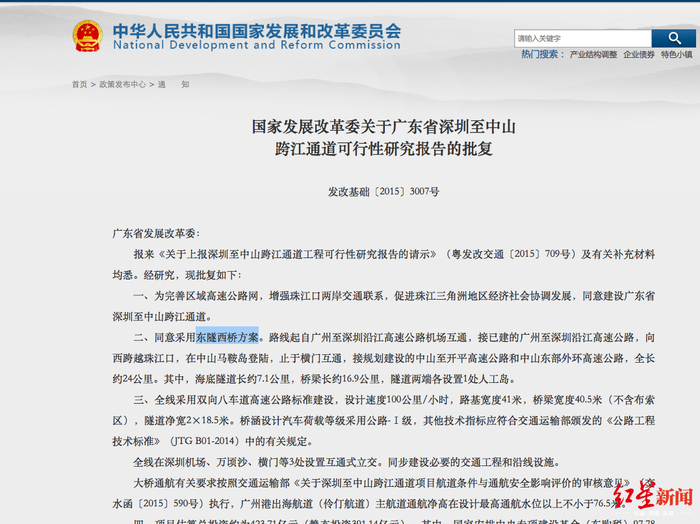Click the line starting 全线在深圳机场、万顷沙
Viewport: 700px width, 524px height.
pos(346,462)
